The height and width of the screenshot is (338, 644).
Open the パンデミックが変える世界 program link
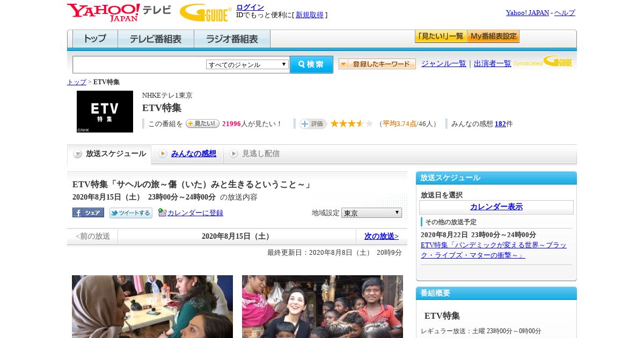(493, 250)
